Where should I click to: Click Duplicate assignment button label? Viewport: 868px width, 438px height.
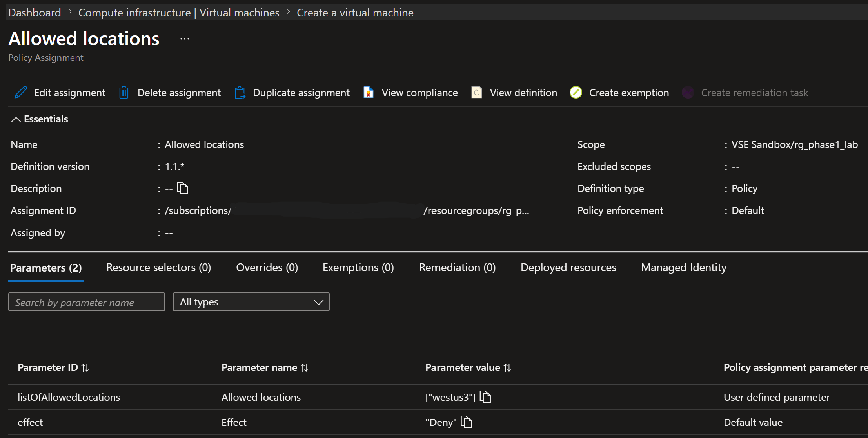(x=301, y=93)
